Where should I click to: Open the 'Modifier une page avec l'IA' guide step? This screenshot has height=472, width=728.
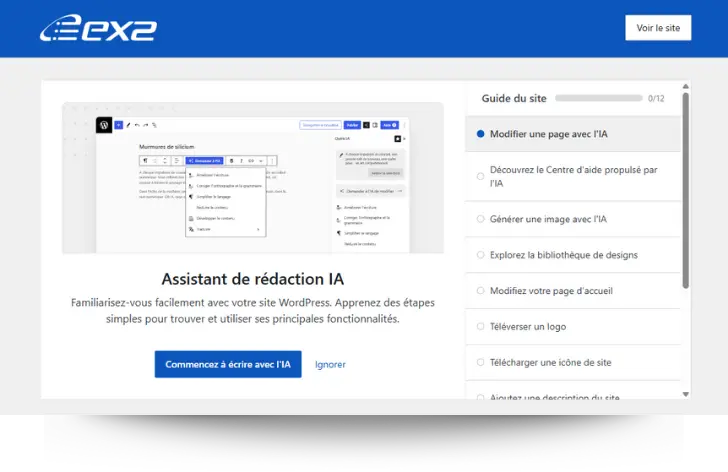click(x=548, y=134)
